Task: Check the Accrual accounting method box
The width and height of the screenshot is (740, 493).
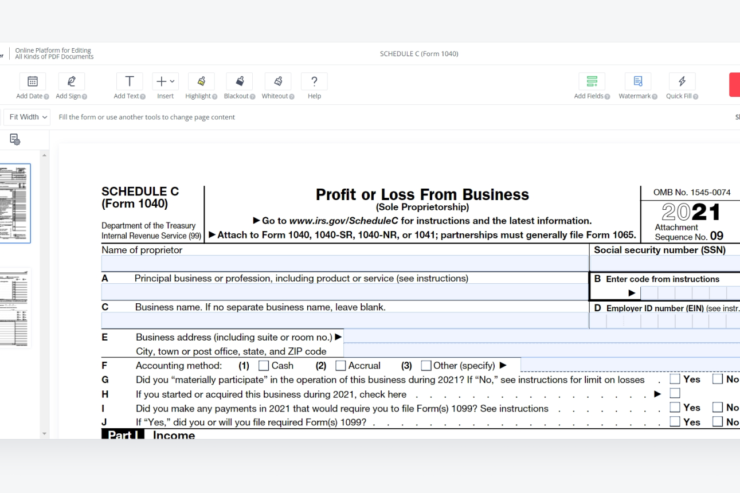Action: (x=341, y=366)
